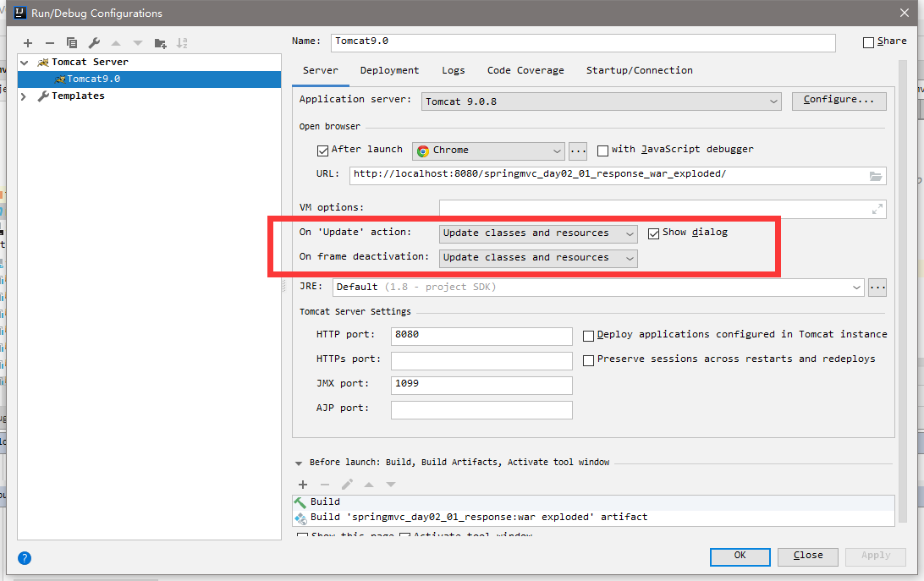
Task: Remove selected before-launch task
Action: (x=325, y=485)
